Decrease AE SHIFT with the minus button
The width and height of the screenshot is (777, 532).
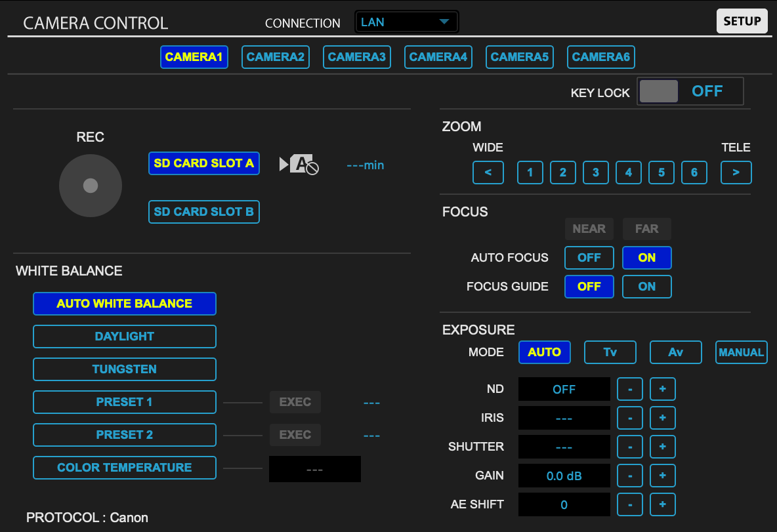tap(629, 504)
